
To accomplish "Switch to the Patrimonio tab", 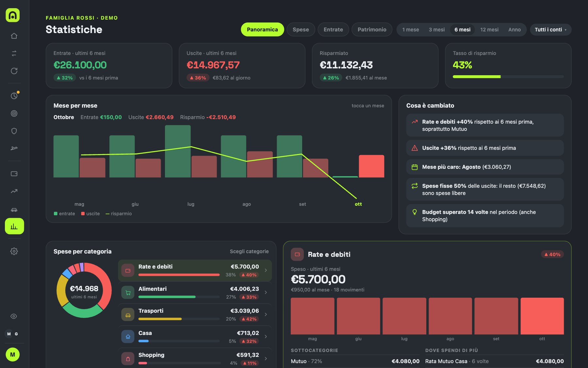I will coord(372,29).
